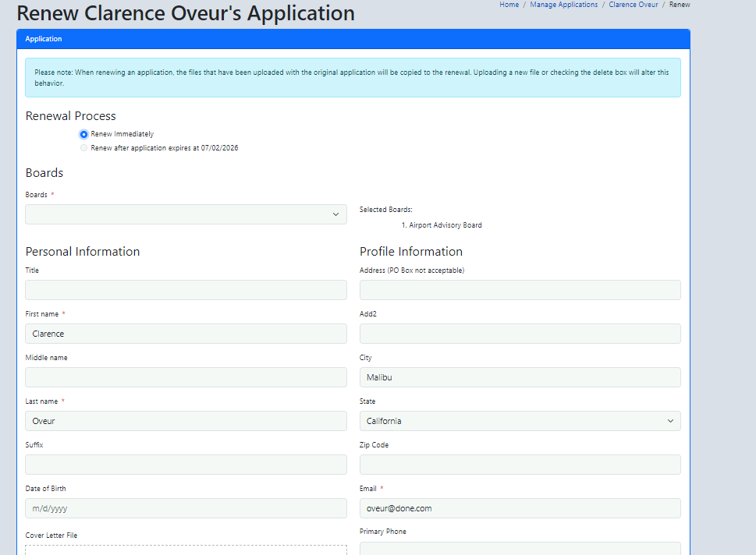Focus the Add2 address field
This screenshot has height=555, width=756.
[x=520, y=334]
